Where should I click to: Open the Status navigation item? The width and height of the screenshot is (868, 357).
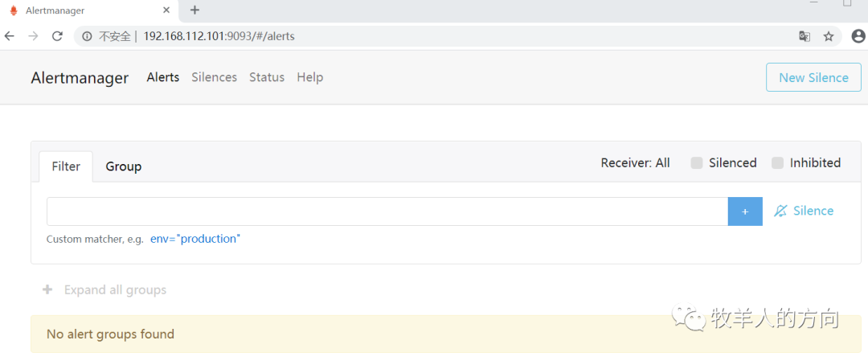pos(267,77)
